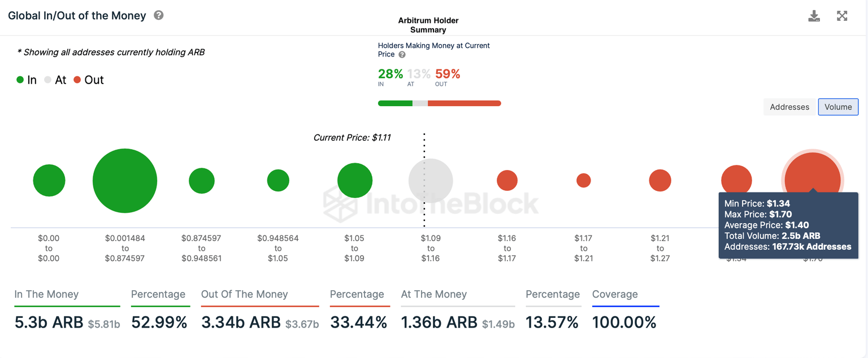The image size is (868, 358).
Task: Click the red bubble for $1.21 to $1.27
Action: click(660, 181)
